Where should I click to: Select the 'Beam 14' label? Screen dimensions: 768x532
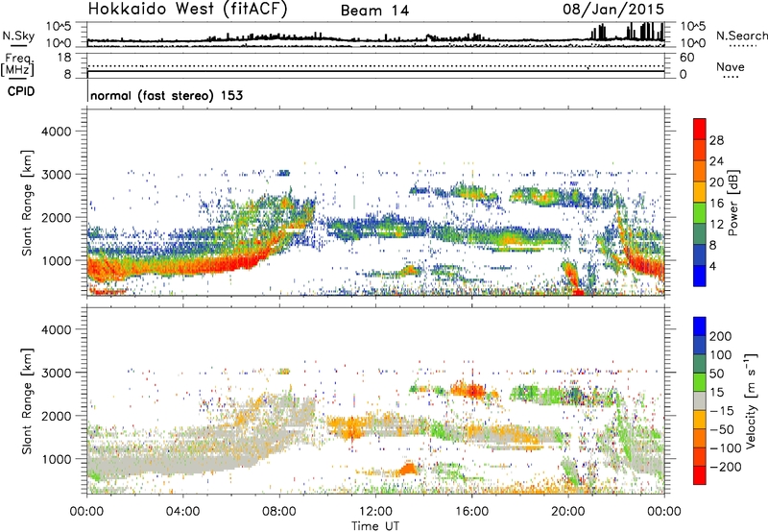pyautogui.click(x=374, y=11)
